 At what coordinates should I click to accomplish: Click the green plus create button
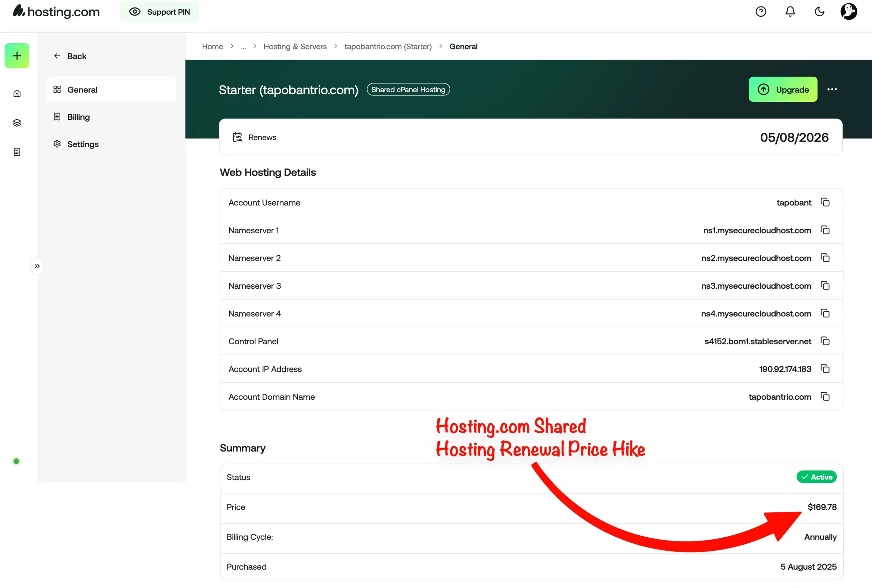(16, 55)
